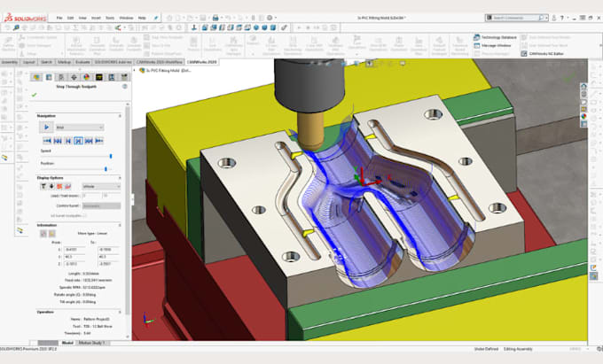Launch CAMWorks NC Editor
603x364 pixels.
click(x=542, y=54)
